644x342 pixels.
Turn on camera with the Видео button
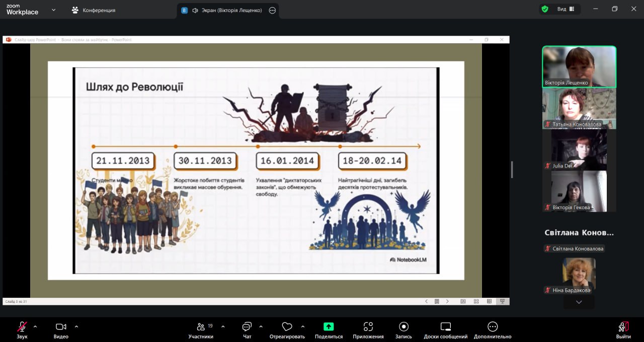61,327
